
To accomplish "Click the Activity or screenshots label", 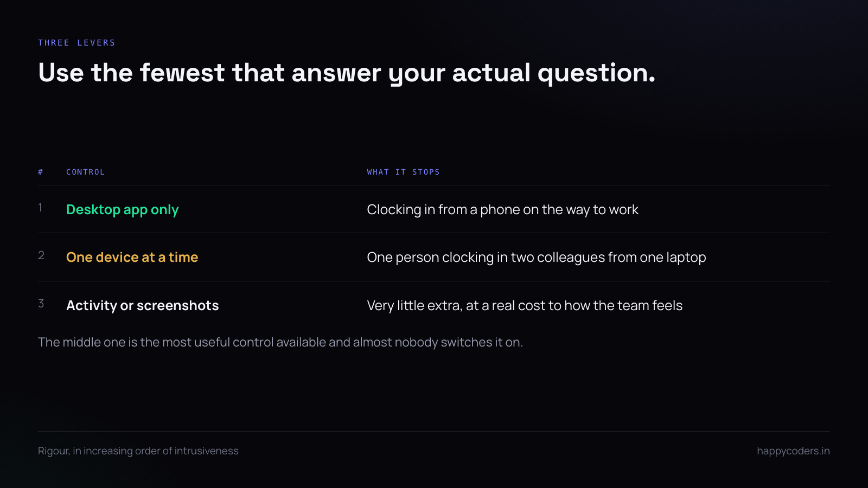I will tap(142, 306).
